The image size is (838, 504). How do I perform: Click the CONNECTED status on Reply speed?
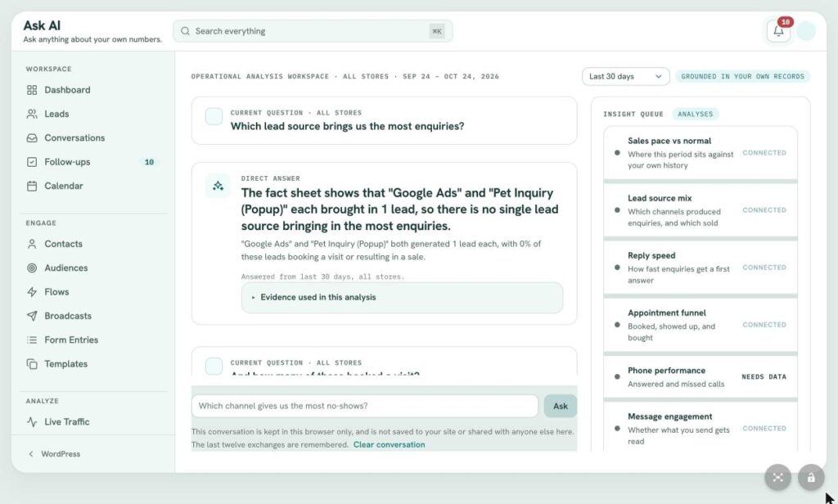coord(764,268)
